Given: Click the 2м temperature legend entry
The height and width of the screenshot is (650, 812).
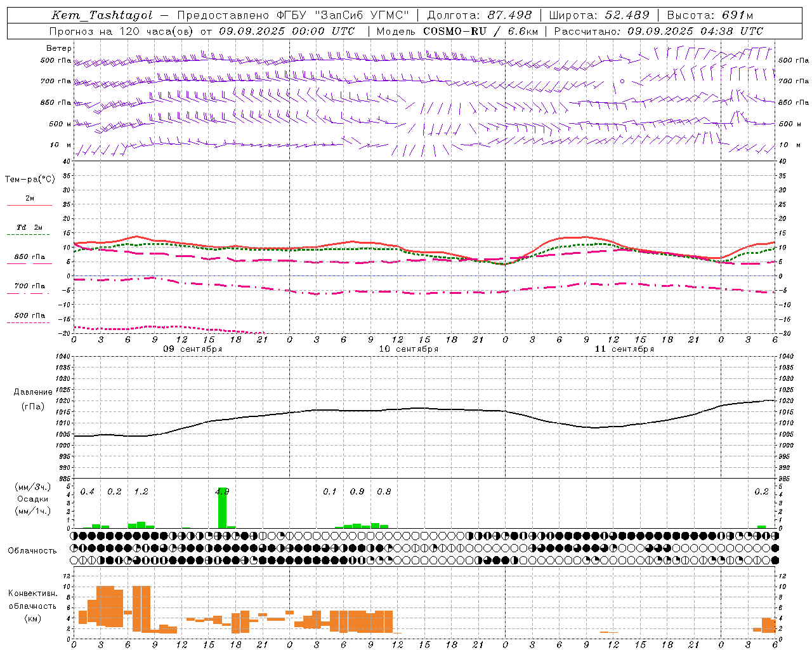Looking at the screenshot, I should pos(30,199).
